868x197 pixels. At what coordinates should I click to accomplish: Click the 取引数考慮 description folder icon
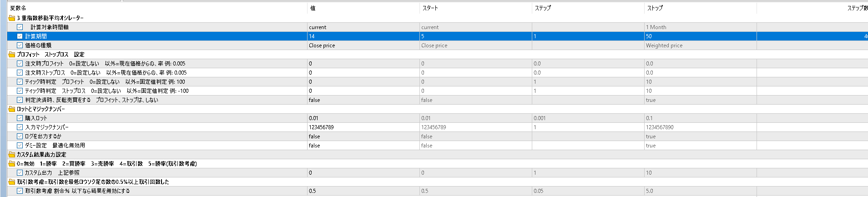click(12, 182)
